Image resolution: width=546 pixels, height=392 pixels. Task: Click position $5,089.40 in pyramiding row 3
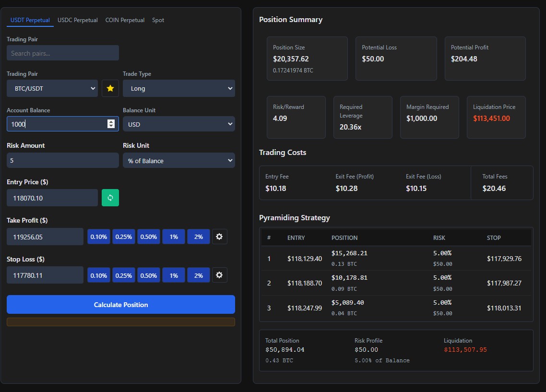pos(347,303)
